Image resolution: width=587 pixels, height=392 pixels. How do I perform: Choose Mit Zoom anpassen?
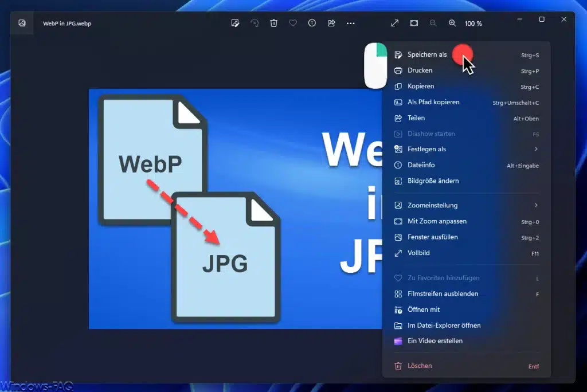pyautogui.click(x=467, y=221)
